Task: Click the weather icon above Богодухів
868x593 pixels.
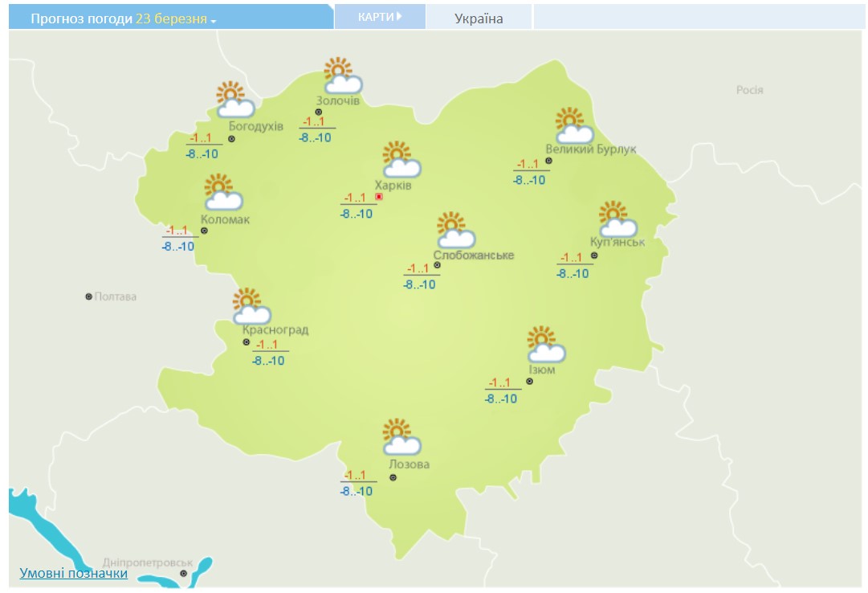Action: tap(235, 99)
